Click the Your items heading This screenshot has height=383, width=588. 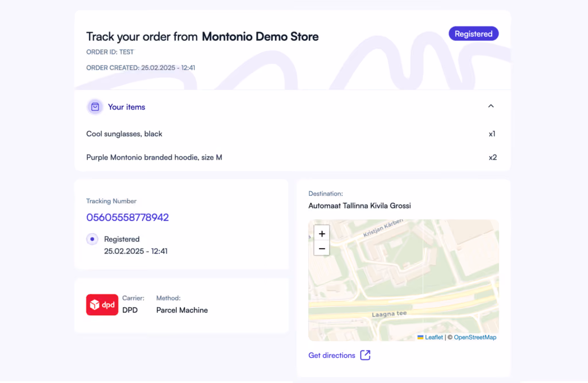click(126, 107)
